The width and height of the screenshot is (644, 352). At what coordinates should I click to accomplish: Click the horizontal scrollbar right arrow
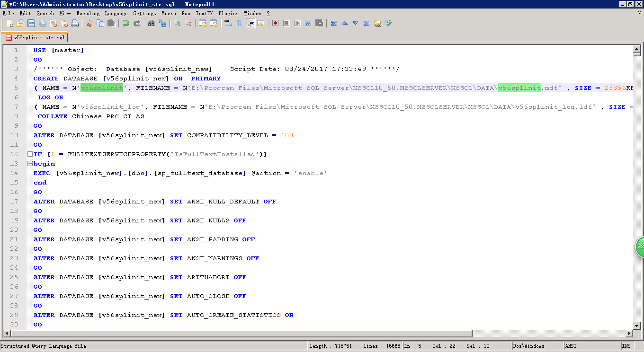click(x=629, y=334)
